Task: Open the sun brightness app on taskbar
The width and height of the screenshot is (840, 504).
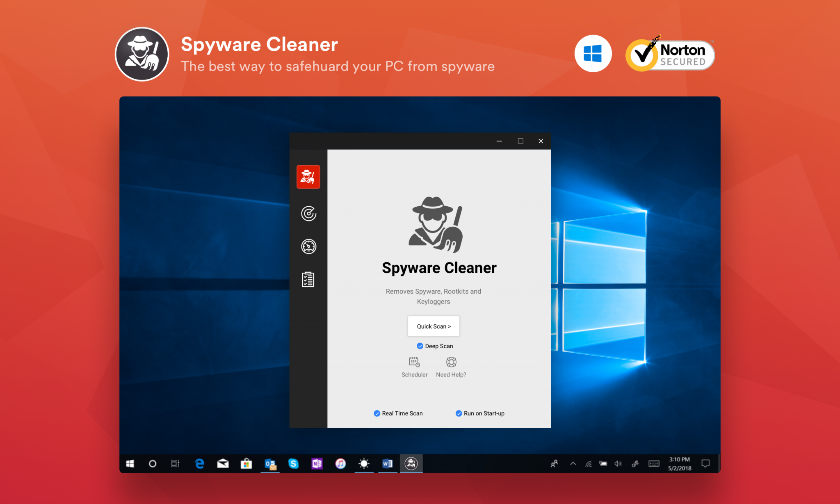Action: tap(364, 464)
